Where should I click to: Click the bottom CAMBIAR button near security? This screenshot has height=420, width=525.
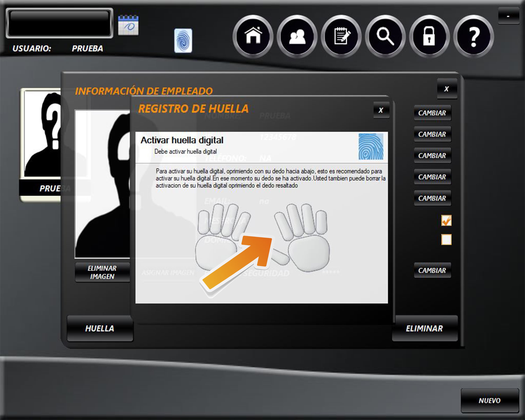pos(432,270)
